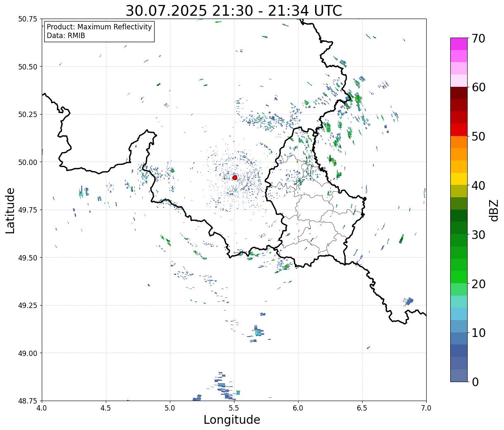Click the longitude tick label 5.0

pyautogui.click(x=170, y=408)
